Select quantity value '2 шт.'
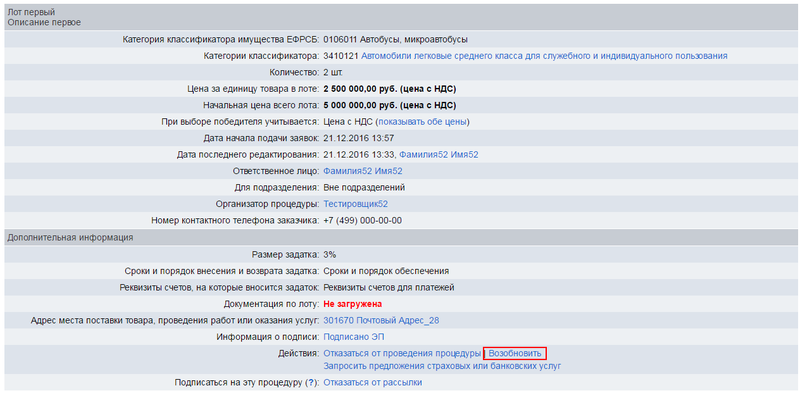The width and height of the screenshot is (800, 393). pos(333,72)
